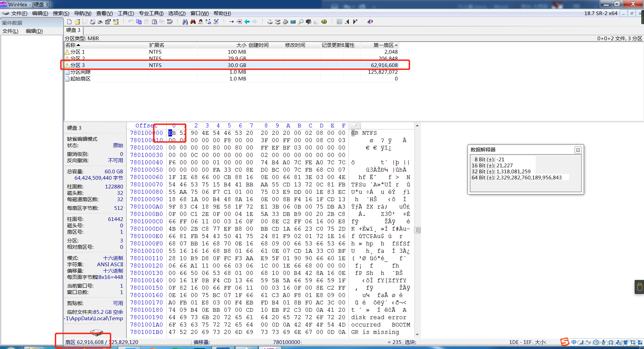Open Find Text via blue binoculars icon

185,22
